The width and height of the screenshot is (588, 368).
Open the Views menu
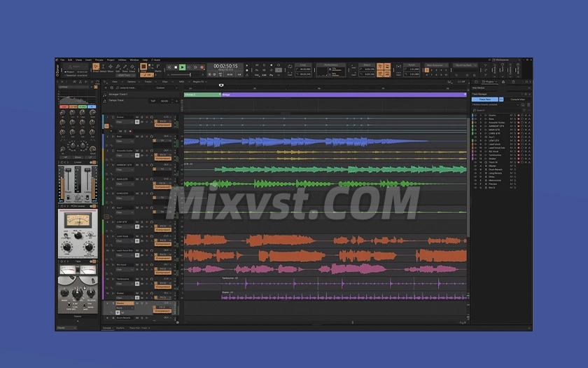point(78,60)
